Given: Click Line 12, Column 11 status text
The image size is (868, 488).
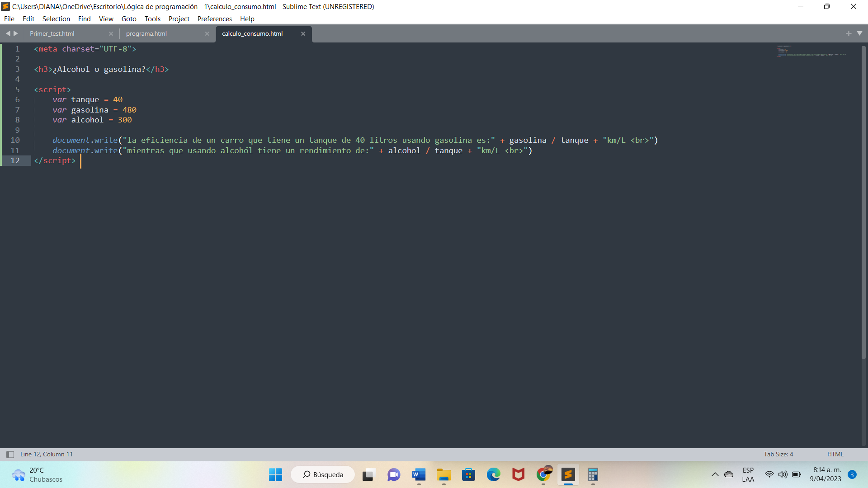Looking at the screenshot, I should coord(46,454).
